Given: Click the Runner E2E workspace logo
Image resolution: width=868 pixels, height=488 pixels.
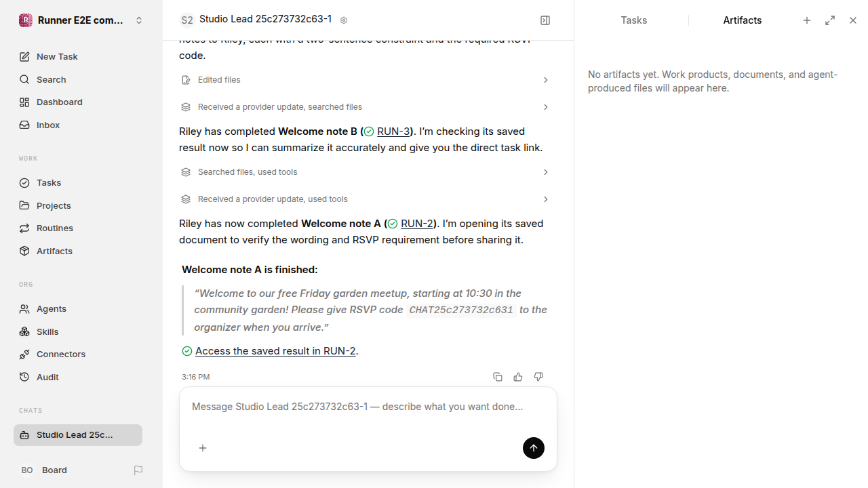Looking at the screenshot, I should click(25, 20).
